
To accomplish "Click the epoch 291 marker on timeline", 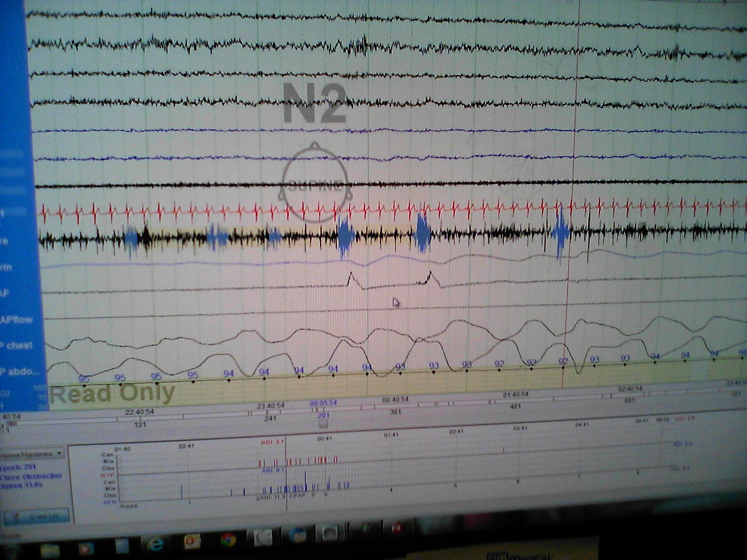I will 323,415.
